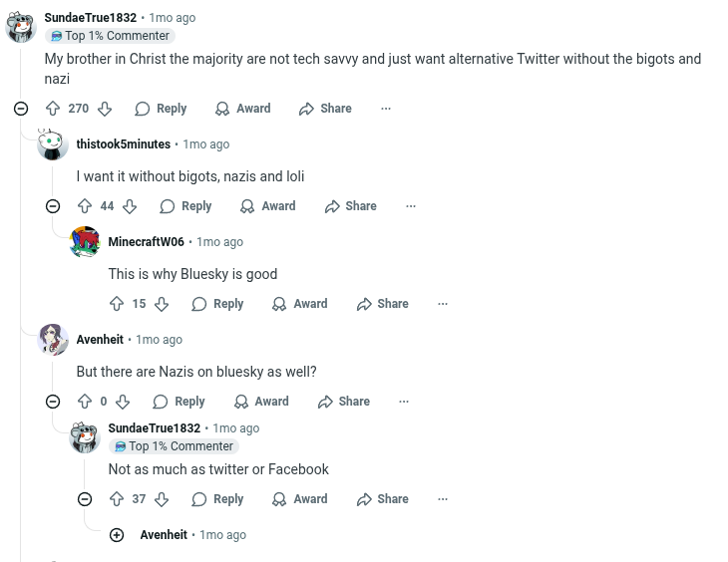Upvote thistook5minutes' comment about loli
The width and height of the screenshot is (728, 562).
tap(85, 206)
